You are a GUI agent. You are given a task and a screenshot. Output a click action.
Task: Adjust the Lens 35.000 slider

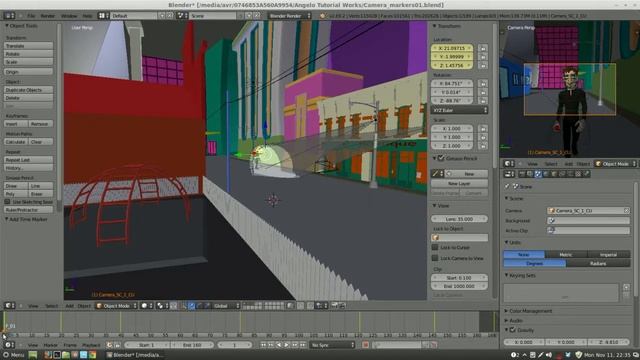459,219
